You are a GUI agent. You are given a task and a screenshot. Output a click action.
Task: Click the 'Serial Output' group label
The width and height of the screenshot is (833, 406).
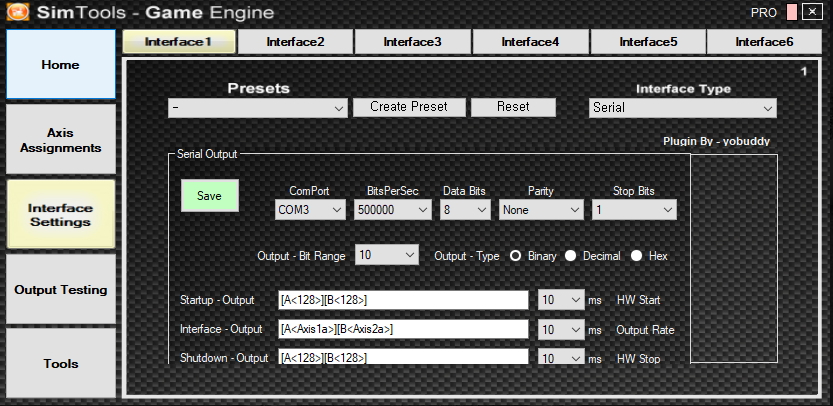(207, 154)
